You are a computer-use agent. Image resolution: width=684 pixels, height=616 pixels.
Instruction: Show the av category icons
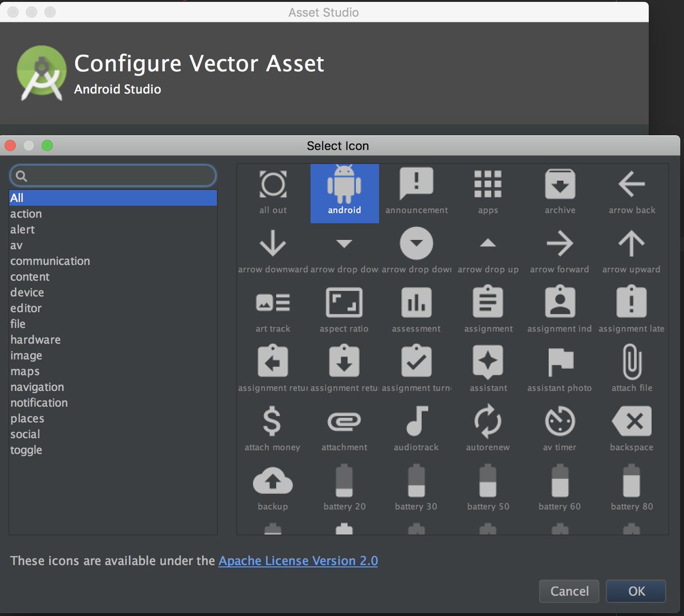pyautogui.click(x=113, y=246)
